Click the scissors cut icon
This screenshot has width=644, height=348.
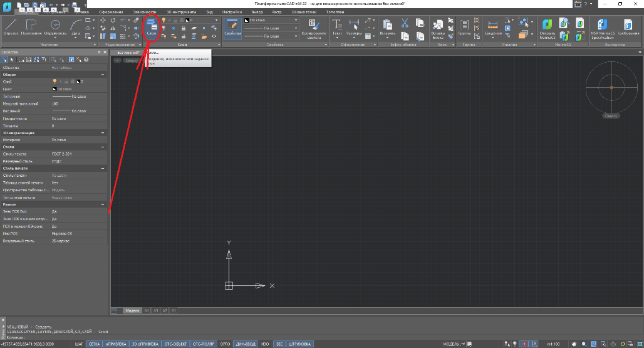coord(405,23)
